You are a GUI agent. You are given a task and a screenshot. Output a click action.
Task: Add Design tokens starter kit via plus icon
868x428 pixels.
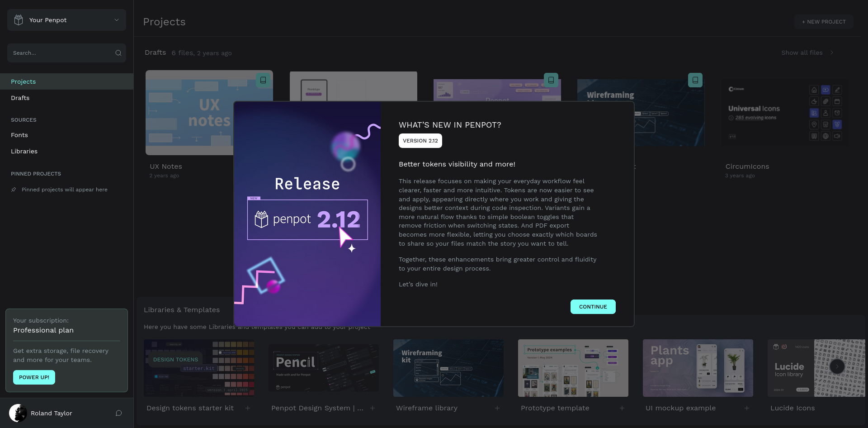(x=248, y=408)
